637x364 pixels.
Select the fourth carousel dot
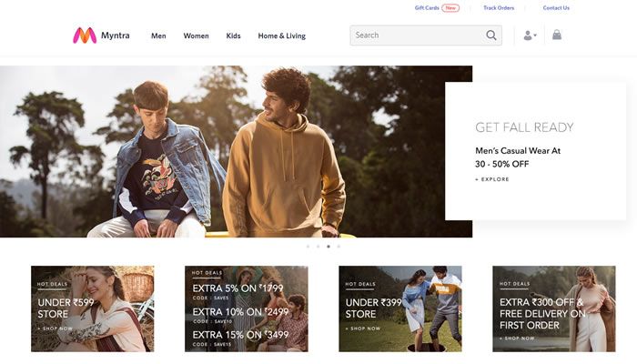(x=339, y=247)
